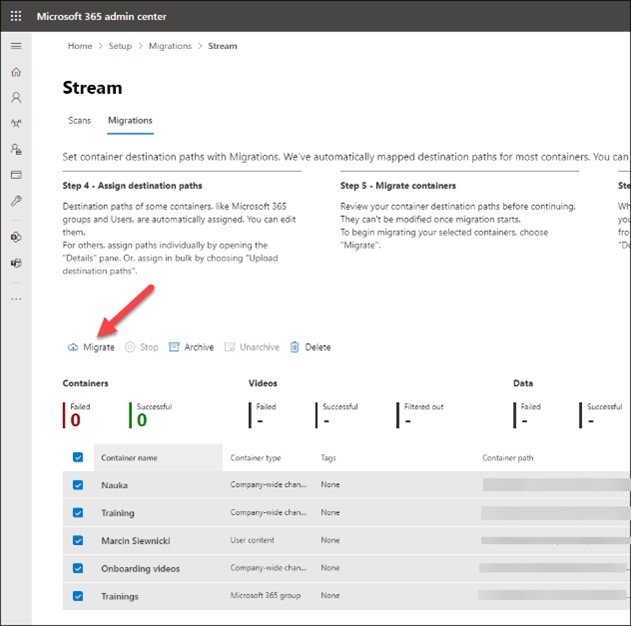Image resolution: width=631 pixels, height=626 pixels.
Task: Select the Migrations tab
Action: click(x=130, y=121)
